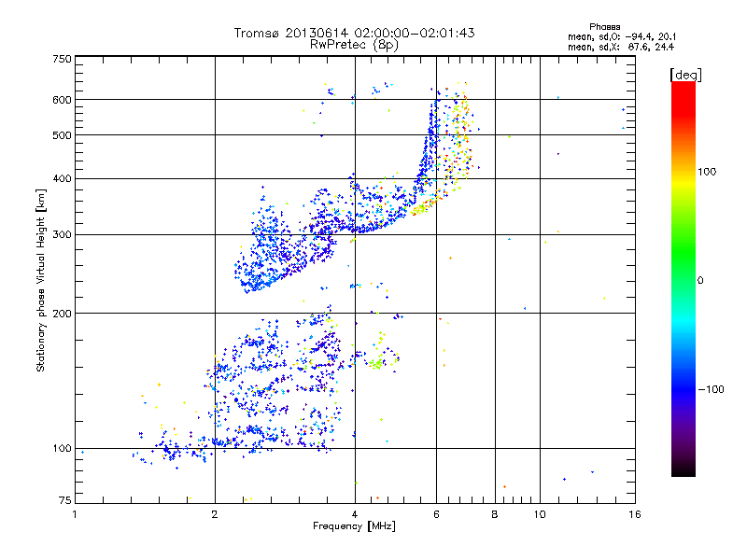Click the colorbar at the '0' green level
The width and height of the screenshot is (747, 560).
(684, 281)
